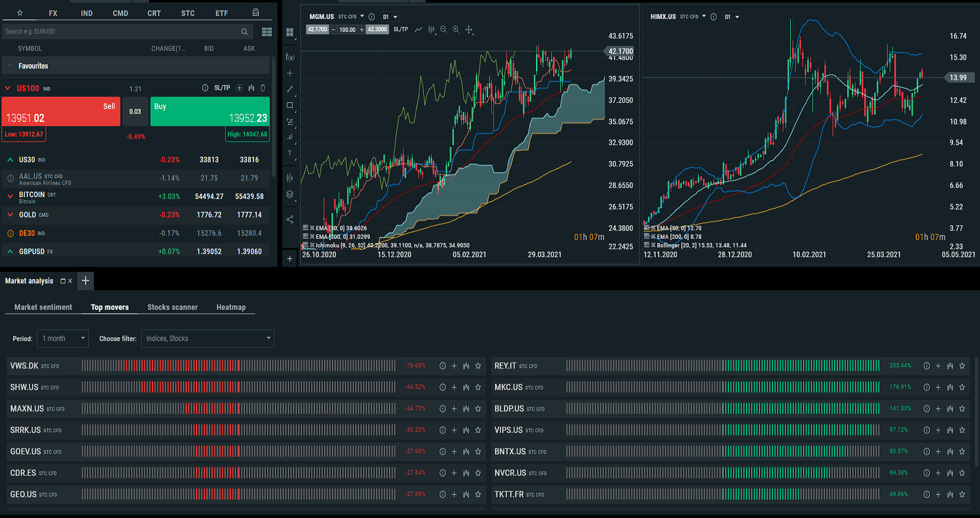The image size is (980, 518).
Task: Select the crosshair plus tool
Action: (x=290, y=73)
